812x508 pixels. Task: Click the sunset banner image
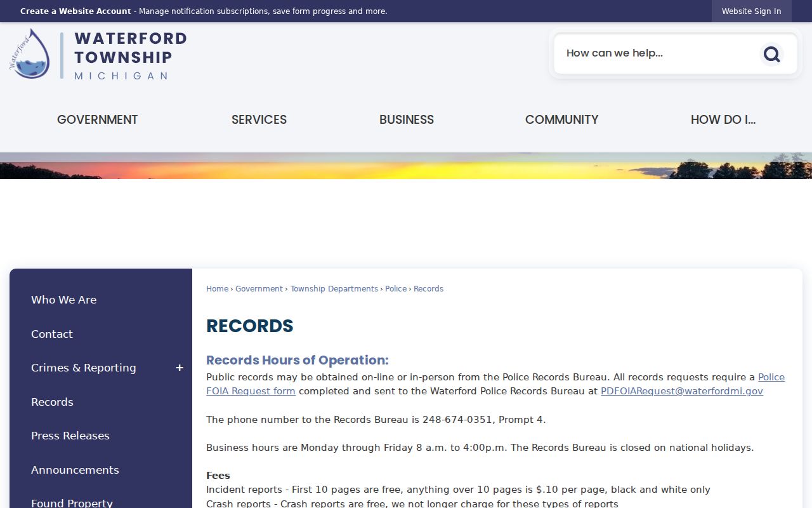pos(406,166)
